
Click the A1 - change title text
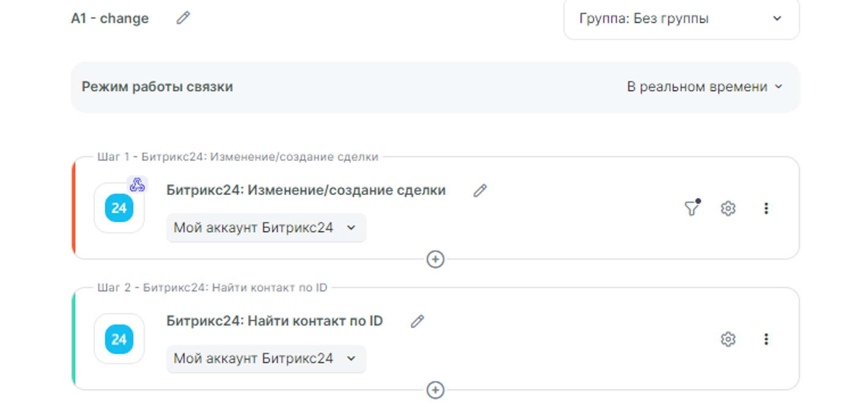110,18
